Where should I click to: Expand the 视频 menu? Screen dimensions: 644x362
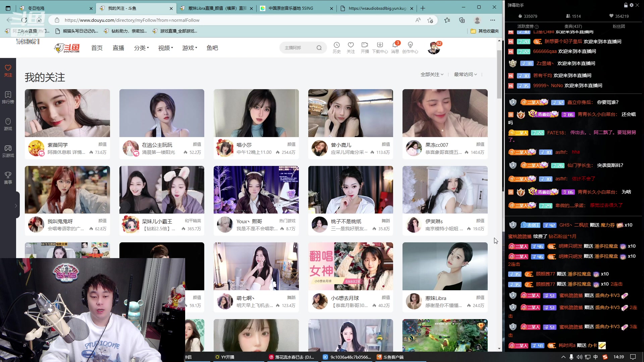click(x=165, y=48)
